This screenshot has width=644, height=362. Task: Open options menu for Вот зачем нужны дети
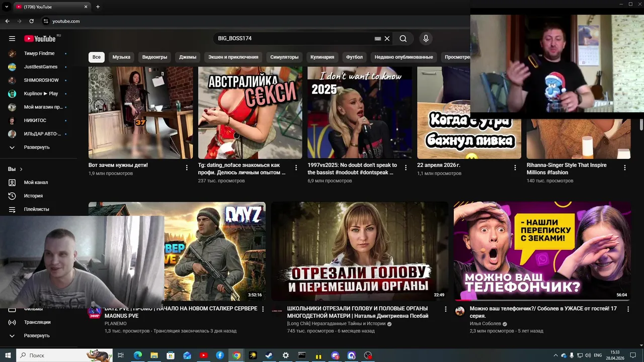point(187,167)
